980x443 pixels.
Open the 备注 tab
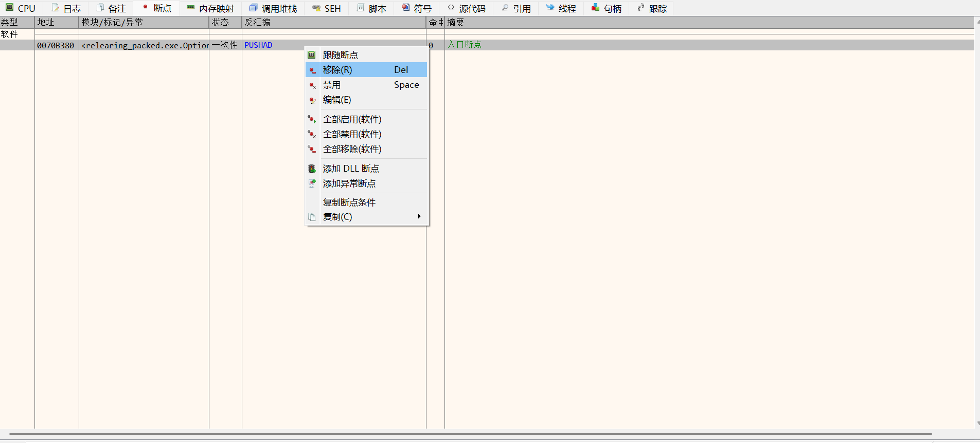click(111, 8)
